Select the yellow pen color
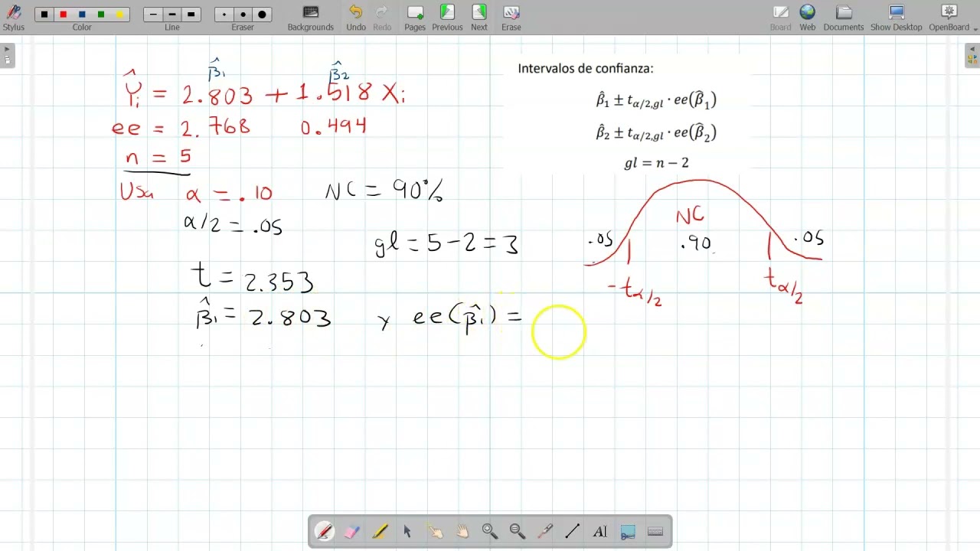 pos(119,15)
